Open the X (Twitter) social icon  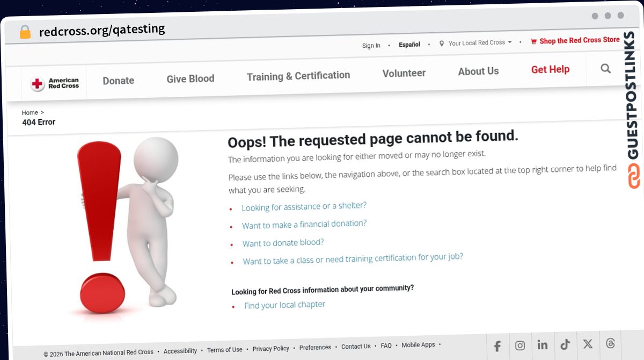588,344
